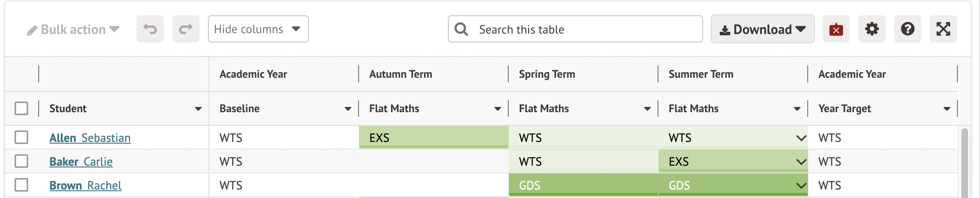Open Allen Sebastian student link
The height and width of the screenshot is (198, 980).
[90, 138]
